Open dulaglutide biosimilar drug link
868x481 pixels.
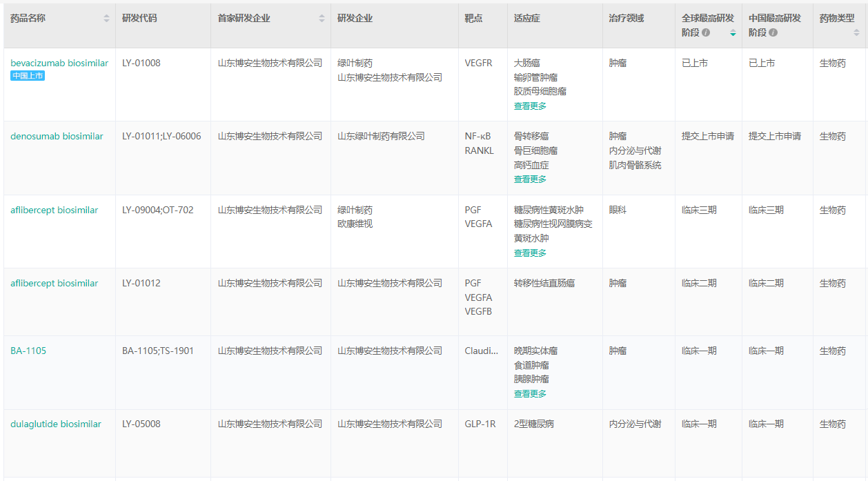click(x=56, y=424)
